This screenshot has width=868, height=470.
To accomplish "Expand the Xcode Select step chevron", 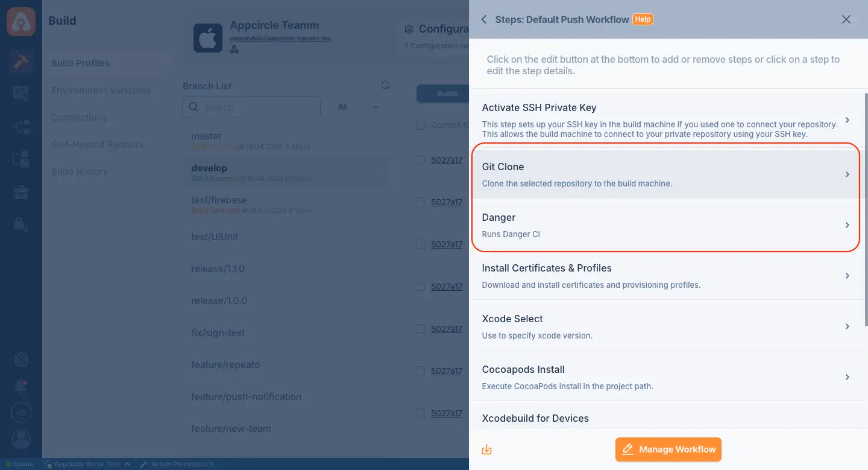I will point(847,326).
